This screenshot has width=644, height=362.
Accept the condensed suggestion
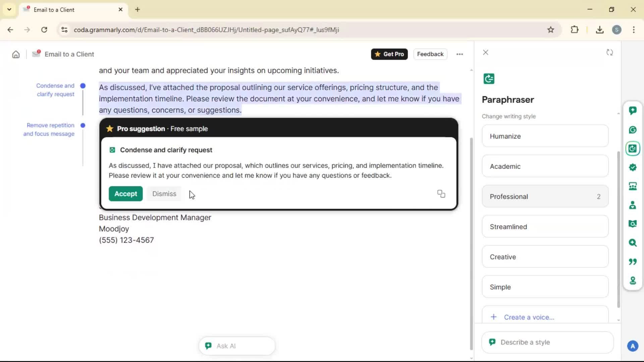[x=125, y=194]
